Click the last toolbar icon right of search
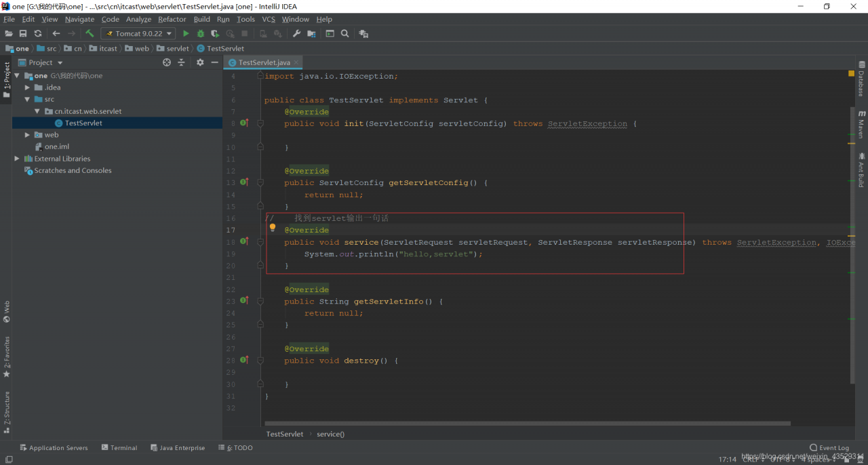868x465 pixels. tap(363, 33)
